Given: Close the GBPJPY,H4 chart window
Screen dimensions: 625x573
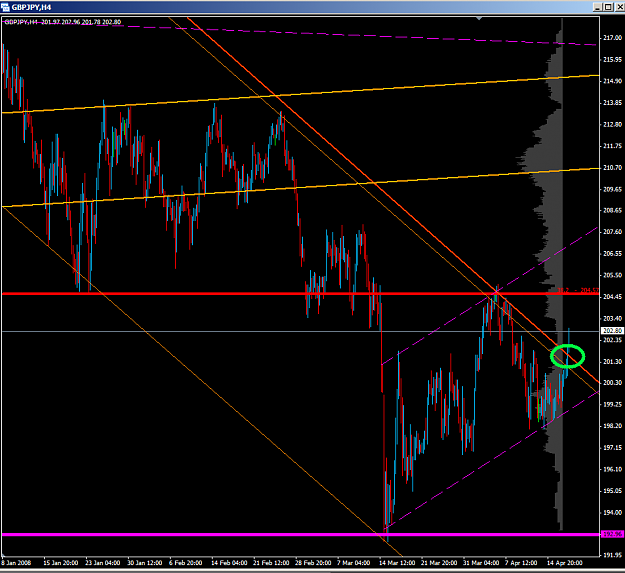Looking at the screenshot, I should click(x=619, y=7).
